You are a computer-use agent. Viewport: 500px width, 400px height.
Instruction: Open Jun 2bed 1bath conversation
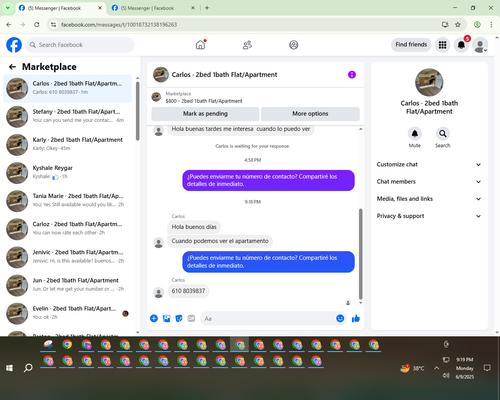coord(67,286)
